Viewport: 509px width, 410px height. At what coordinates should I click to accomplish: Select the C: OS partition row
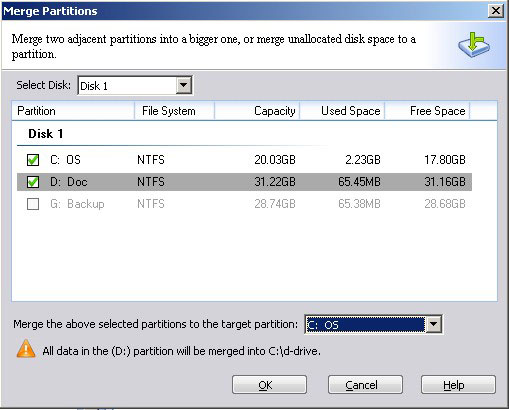pos(244,160)
